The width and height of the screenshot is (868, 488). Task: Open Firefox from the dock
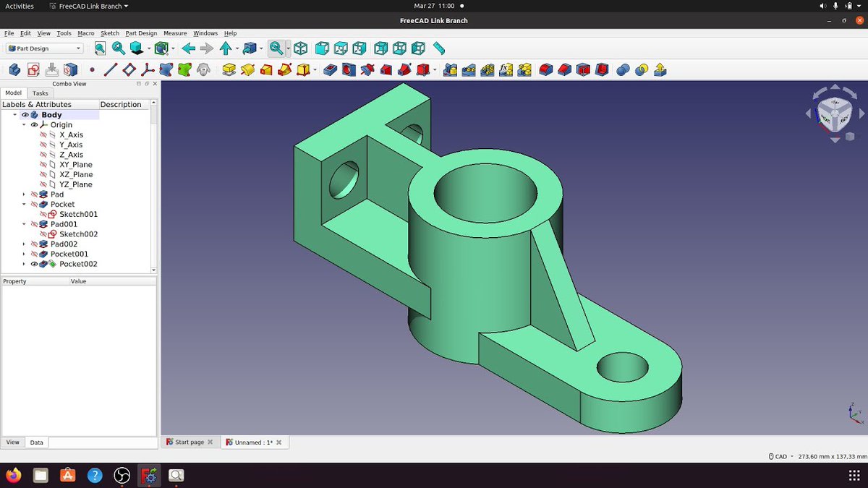pos(13,475)
